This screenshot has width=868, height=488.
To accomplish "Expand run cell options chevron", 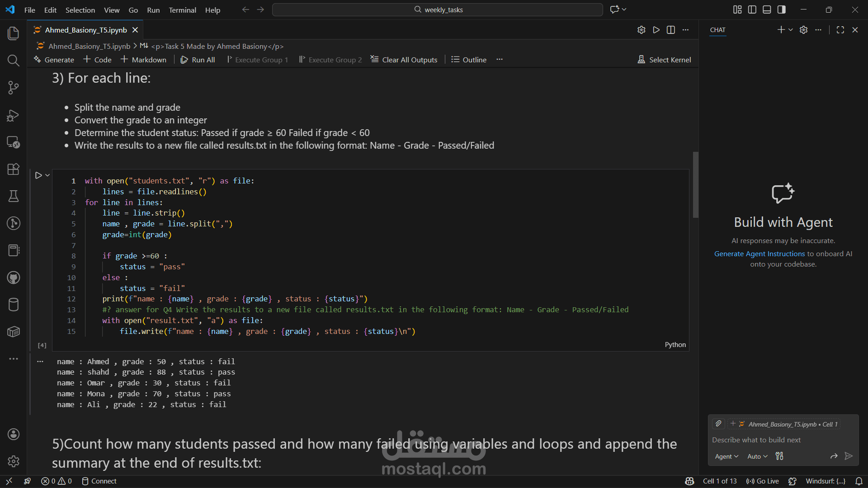I will point(47,175).
